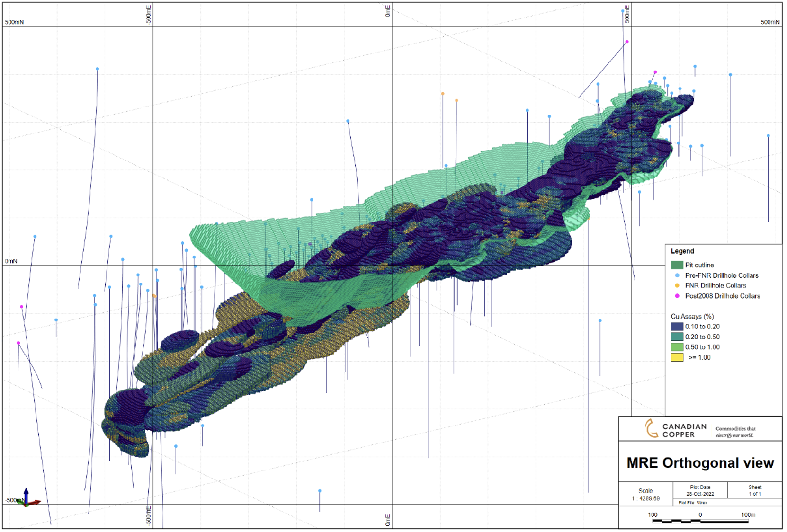
Task: Click the Plot Date 28-Oct-2022 field
Action: point(700,490)
